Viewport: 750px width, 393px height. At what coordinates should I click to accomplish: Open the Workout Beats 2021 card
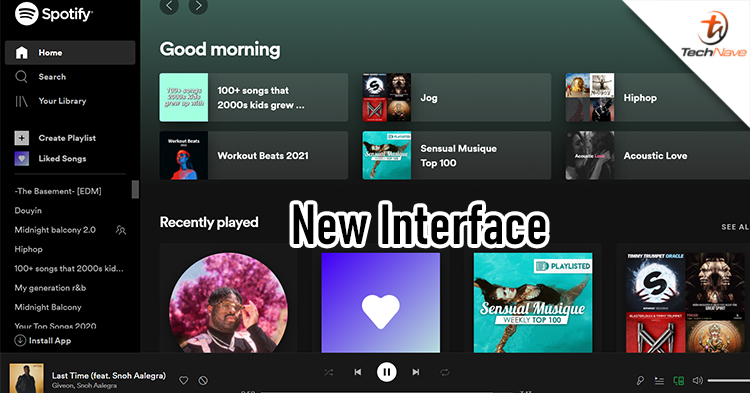coord(254,155)
